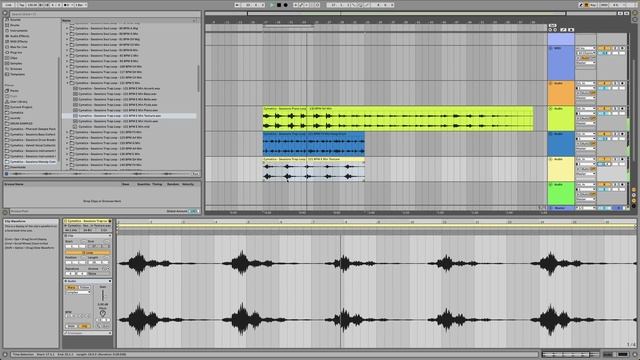The height and width of the screenshot is (360, 640).
Task: Open the DRUM SAMPLES folder in Places
Action: tap(21, 123)
